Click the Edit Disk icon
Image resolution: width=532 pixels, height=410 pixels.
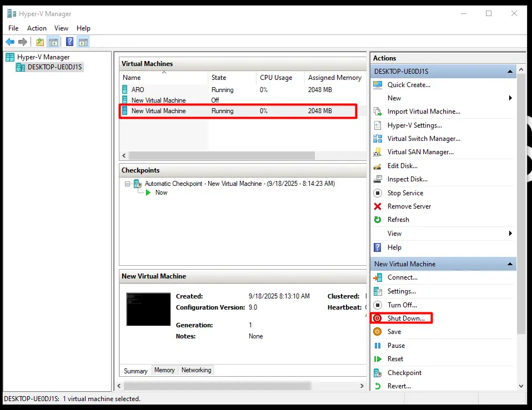pyautogui.click(x=378, y=166)
